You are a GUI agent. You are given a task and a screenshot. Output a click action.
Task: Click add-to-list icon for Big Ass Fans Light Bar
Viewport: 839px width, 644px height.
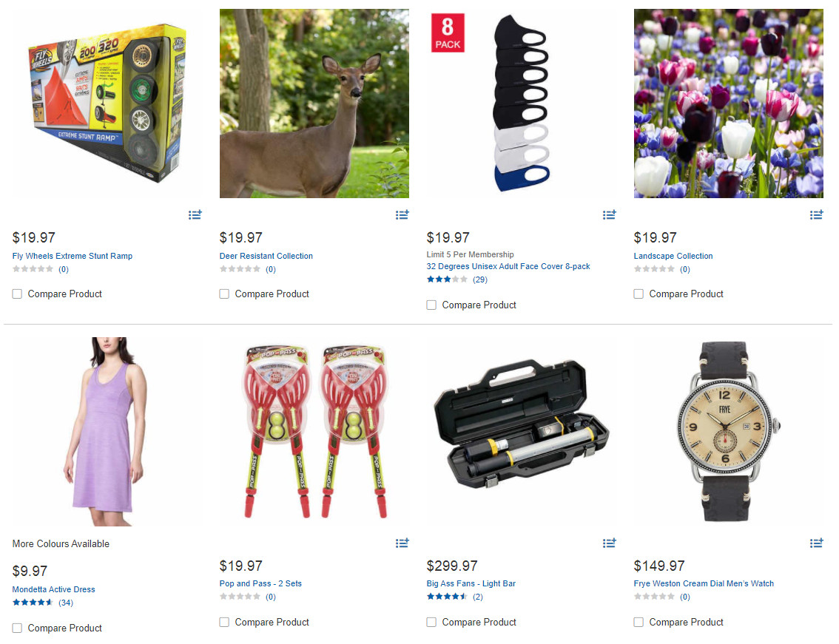[609, 543]
